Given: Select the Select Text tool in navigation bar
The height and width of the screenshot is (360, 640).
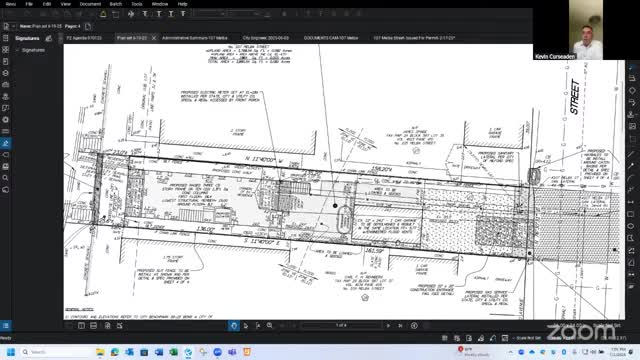Looking at the screenshot, I should [258, 325].
